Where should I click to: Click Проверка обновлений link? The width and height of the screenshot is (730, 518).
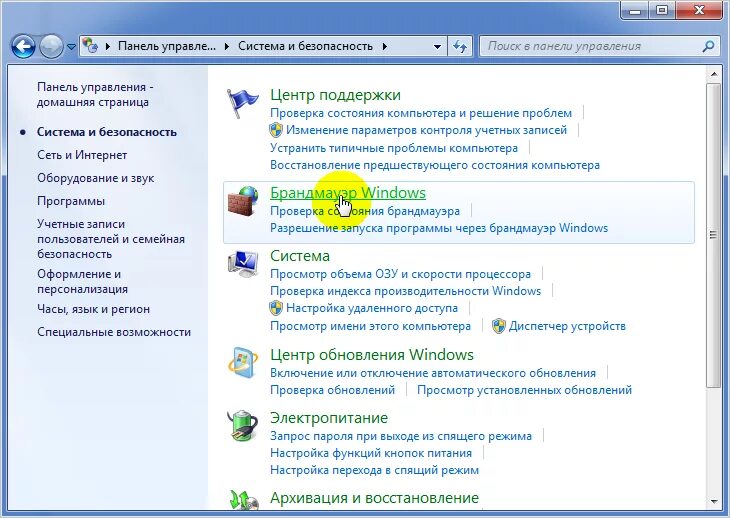point(332,390)
